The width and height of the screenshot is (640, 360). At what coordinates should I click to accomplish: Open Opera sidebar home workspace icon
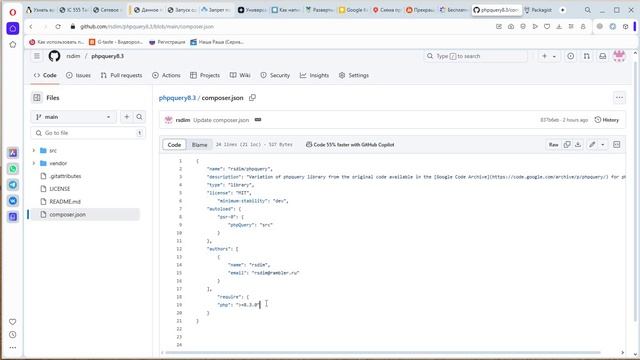point(13,29)
